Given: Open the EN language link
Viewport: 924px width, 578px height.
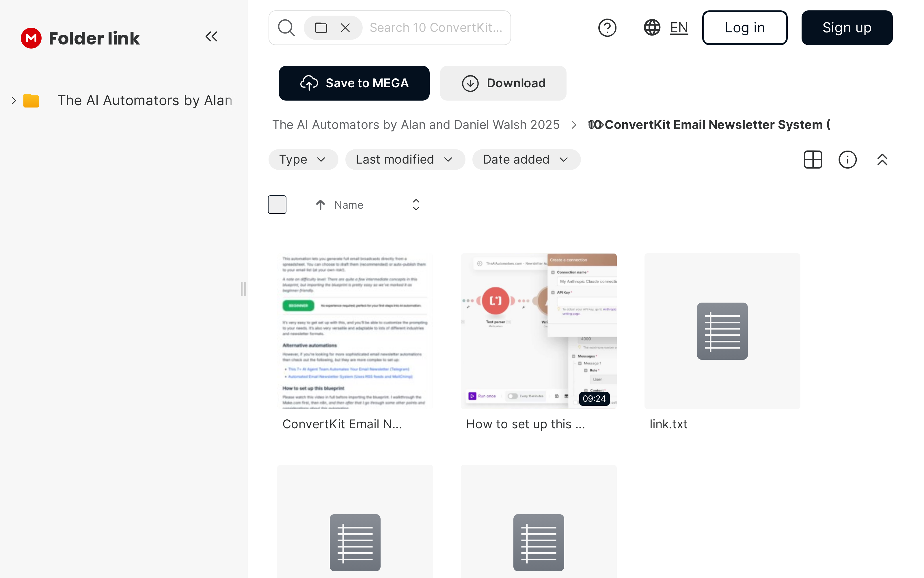Looking at the screenshot, I should [679, 28].
